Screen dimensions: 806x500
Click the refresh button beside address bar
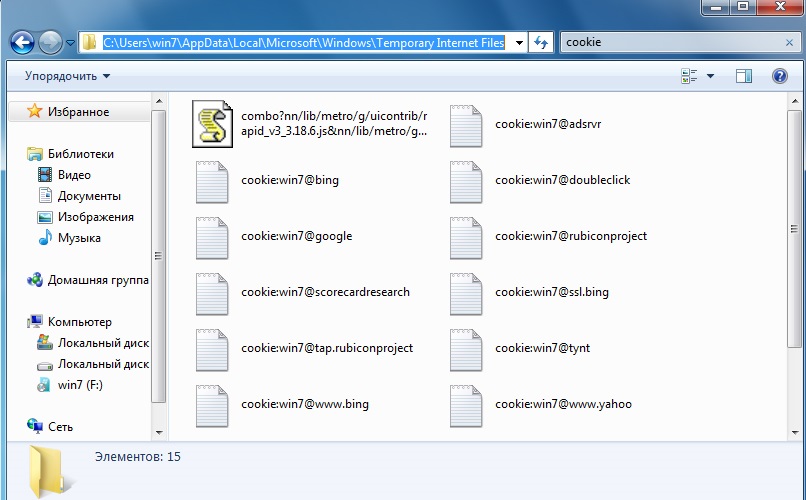click(x=541, y=42)
